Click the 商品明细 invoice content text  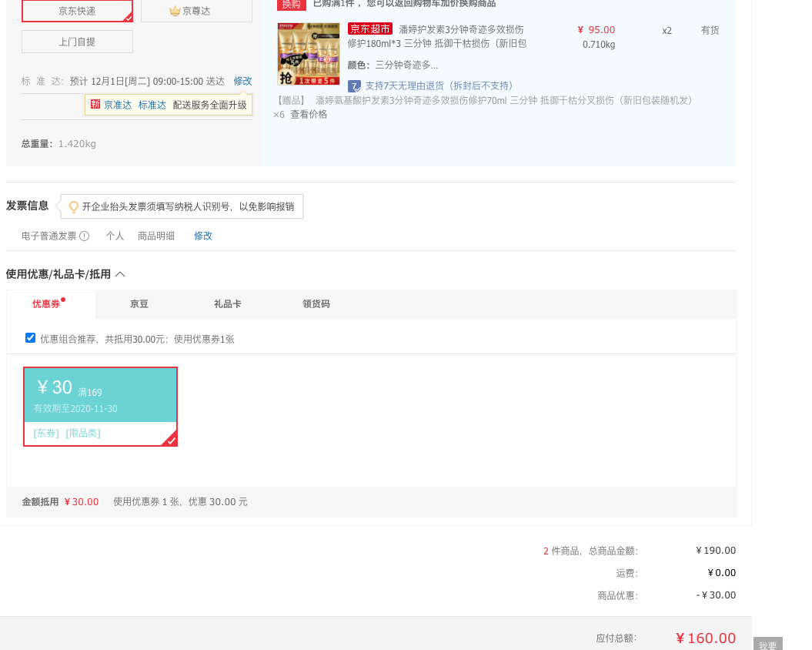[x=156, y=236]
